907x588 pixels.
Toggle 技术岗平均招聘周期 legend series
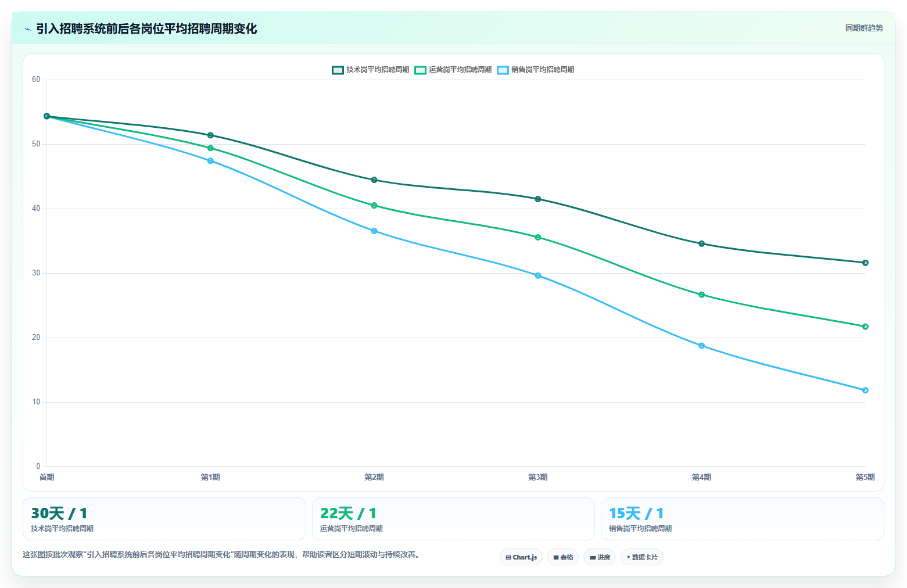point(371,70)
